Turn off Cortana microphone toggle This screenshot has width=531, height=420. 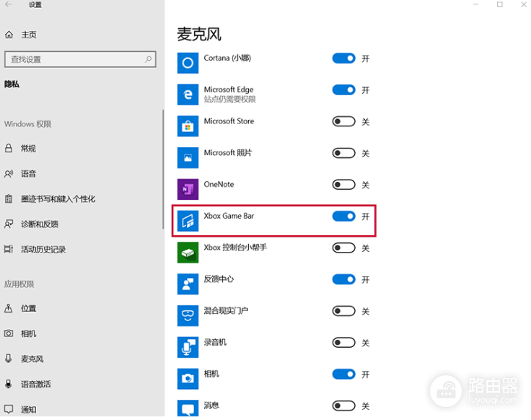(x=343, y=58)
